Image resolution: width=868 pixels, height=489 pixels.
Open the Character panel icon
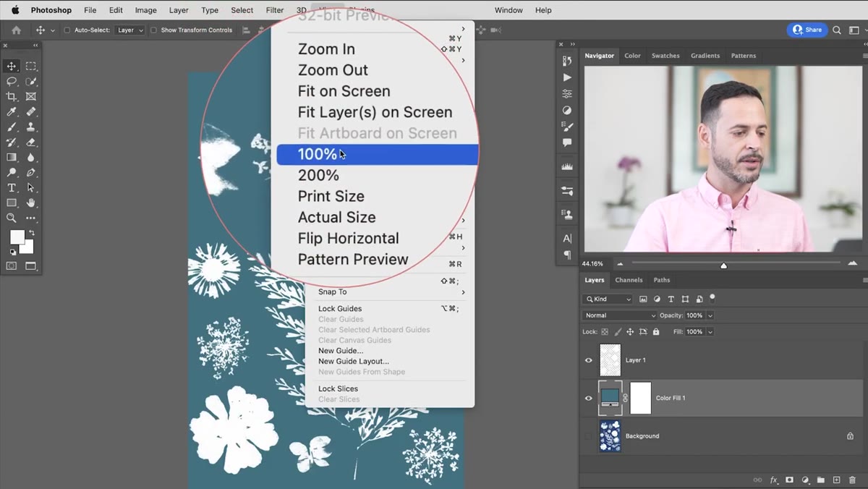pyautogui.click(x=567, y=239)
